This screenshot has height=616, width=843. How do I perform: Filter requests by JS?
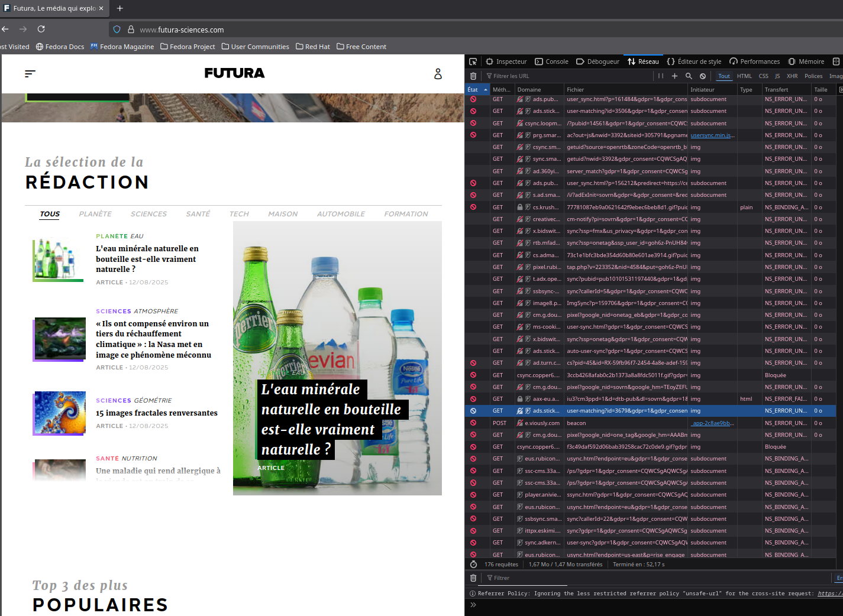tap(777, 76)
